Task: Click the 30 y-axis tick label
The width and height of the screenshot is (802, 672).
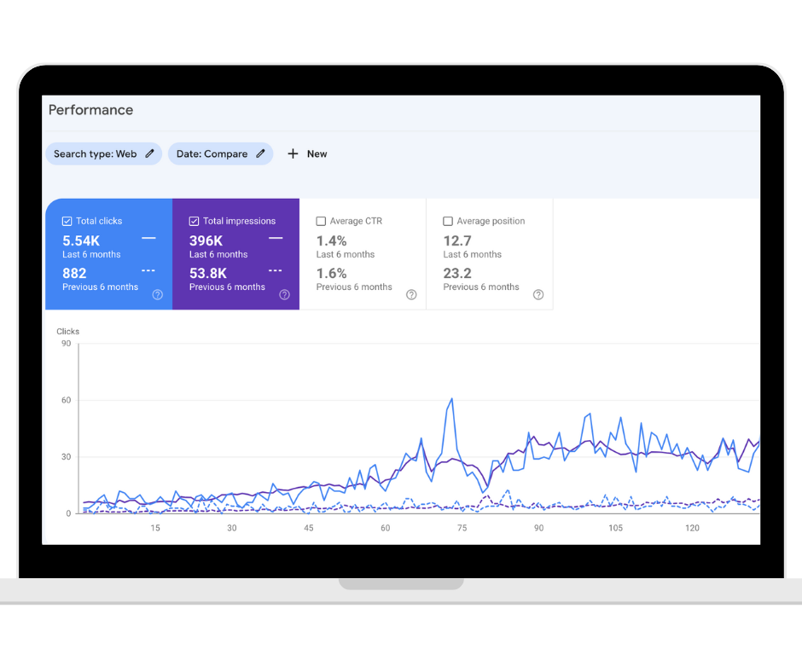Action: [x=66, y=457]
